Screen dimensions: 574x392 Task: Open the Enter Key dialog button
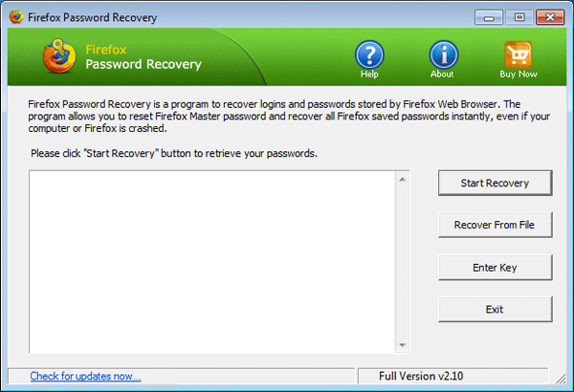click(495, 267)
